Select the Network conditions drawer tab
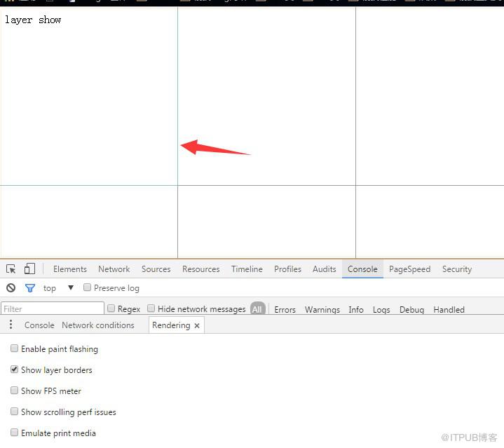The image size is (504, 448). (98, 325)
